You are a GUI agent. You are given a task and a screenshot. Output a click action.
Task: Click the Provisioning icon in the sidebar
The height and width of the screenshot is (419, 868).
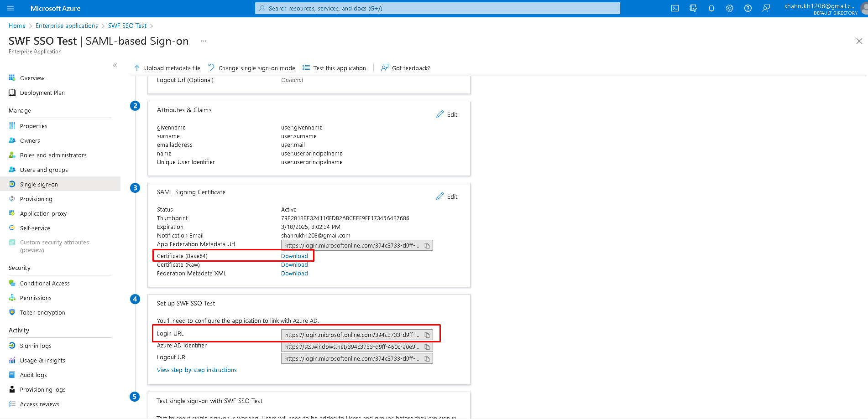(12, 199)
